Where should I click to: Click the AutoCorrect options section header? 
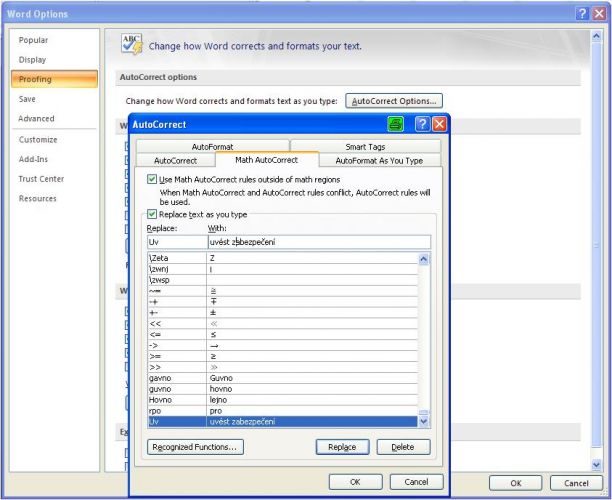pyautogui.click(x=348, y=77)
